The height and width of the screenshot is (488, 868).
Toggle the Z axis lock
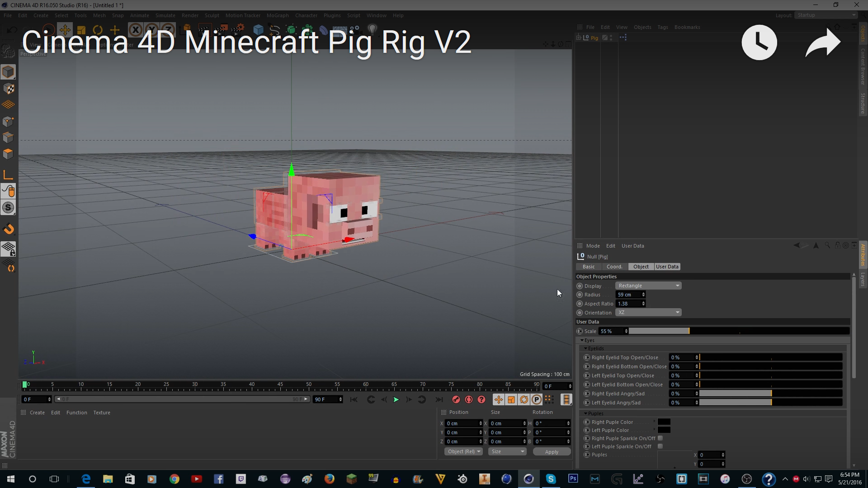[x=168, y=30]
